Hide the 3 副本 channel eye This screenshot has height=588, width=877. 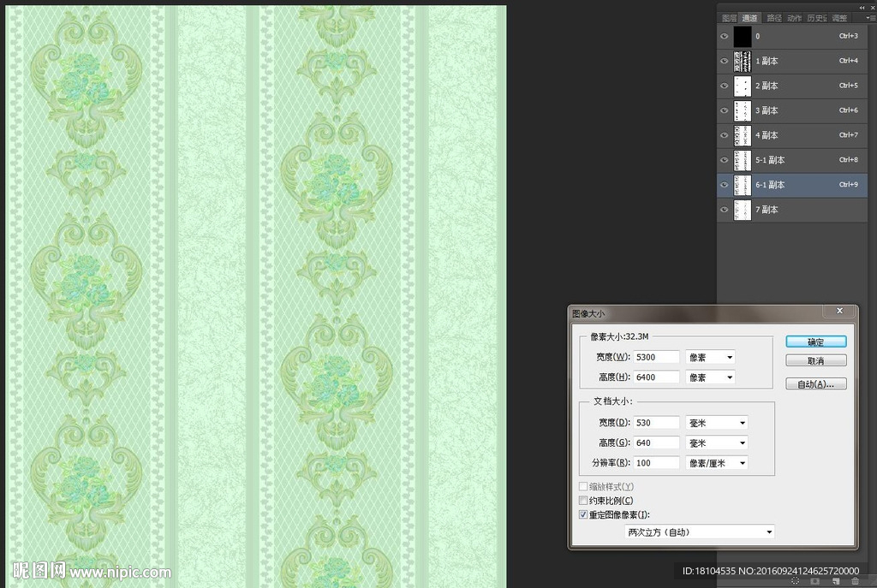coord(725,110)
